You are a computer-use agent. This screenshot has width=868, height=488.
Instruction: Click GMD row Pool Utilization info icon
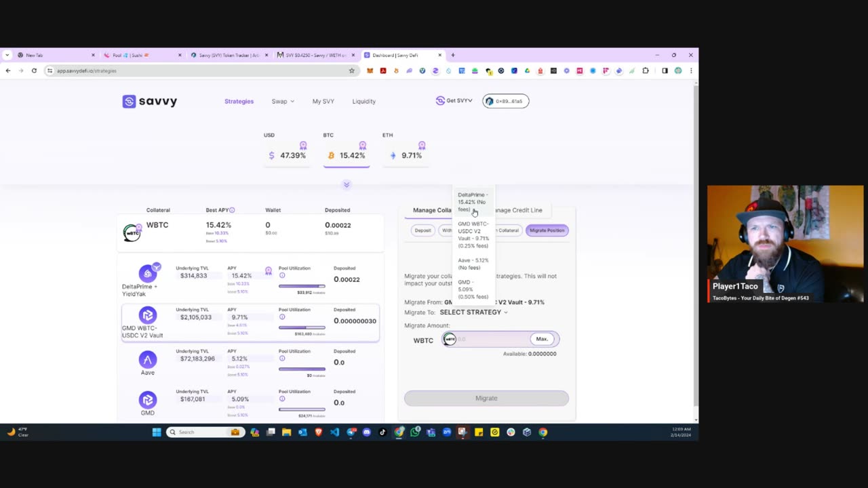point(282,399)
